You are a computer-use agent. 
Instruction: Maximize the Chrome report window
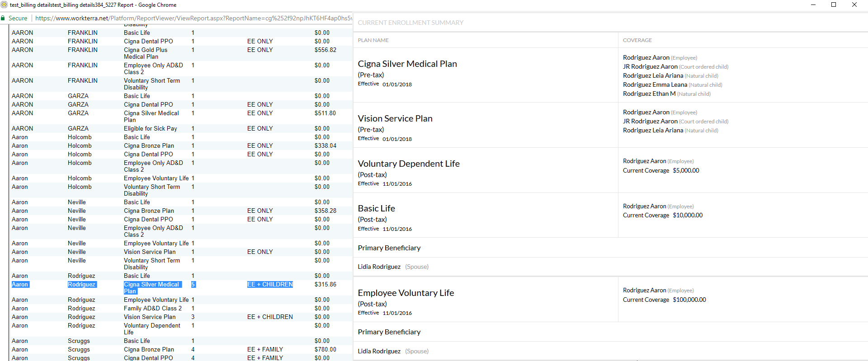pyautogui.click(x=834, y=5)
